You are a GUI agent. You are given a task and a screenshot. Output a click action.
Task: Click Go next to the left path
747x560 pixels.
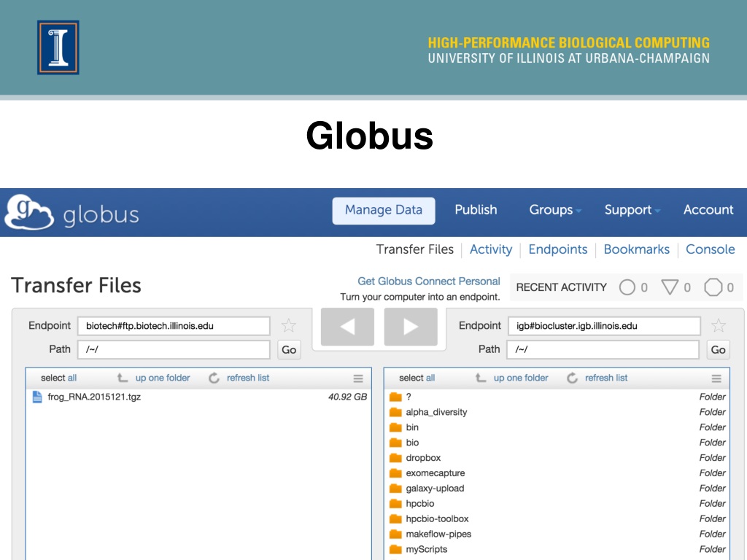(289, 349)
